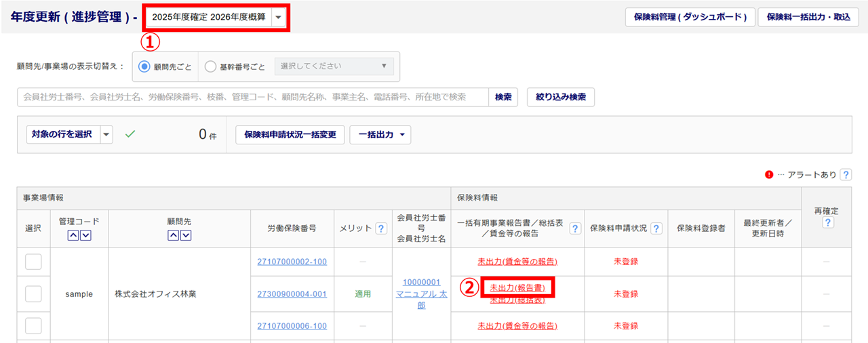Click the keyword search input field
The width and height of the screenshot is (868, 343).
coord(252,97)
